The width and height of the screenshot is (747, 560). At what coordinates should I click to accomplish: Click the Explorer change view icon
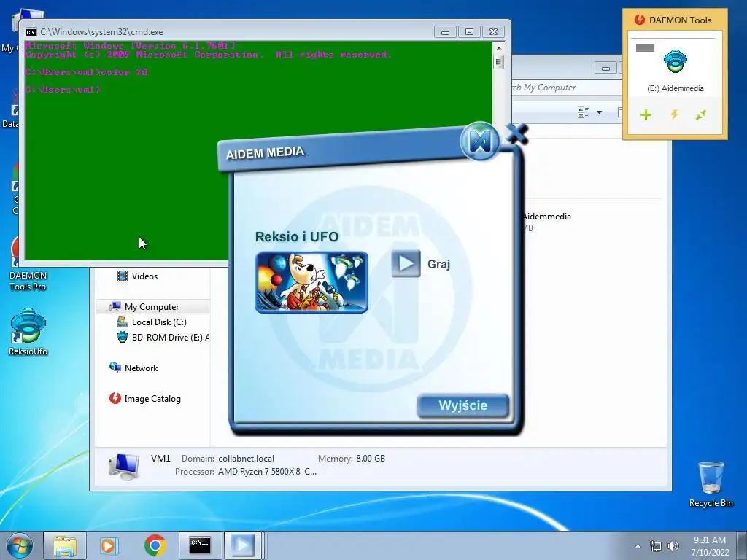584,112
